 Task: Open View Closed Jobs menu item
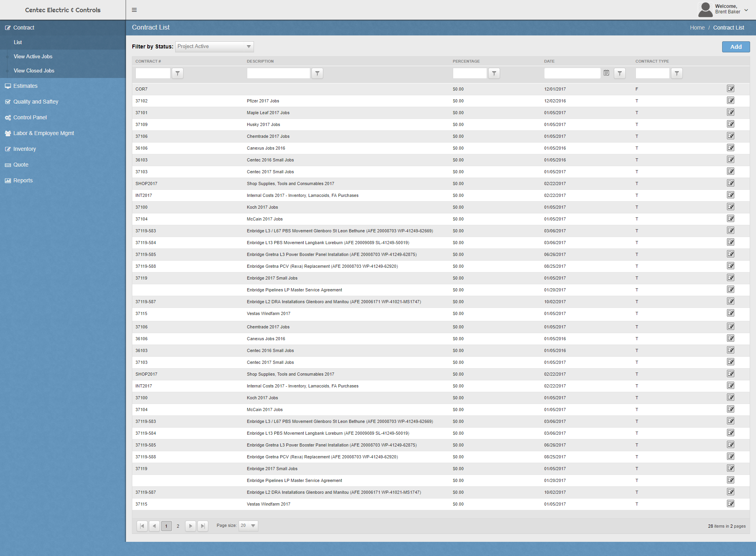pos(34,70)
